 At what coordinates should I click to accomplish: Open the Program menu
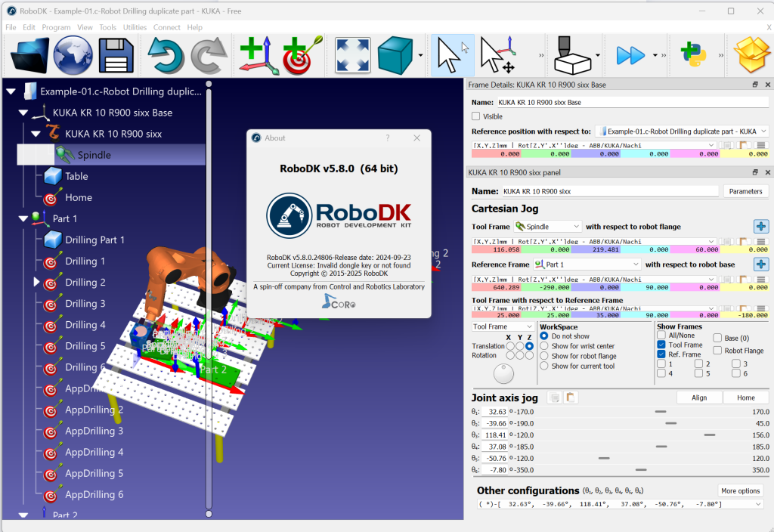(x=56, y=27)
